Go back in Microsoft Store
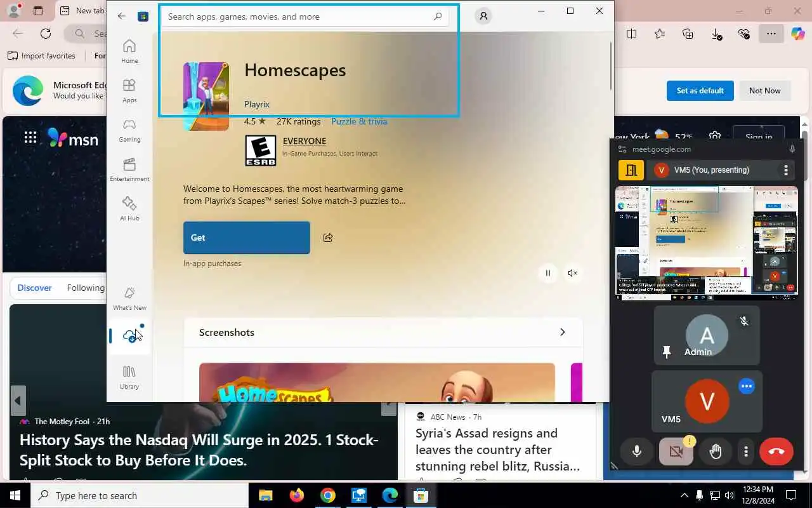 coord(122,17)
